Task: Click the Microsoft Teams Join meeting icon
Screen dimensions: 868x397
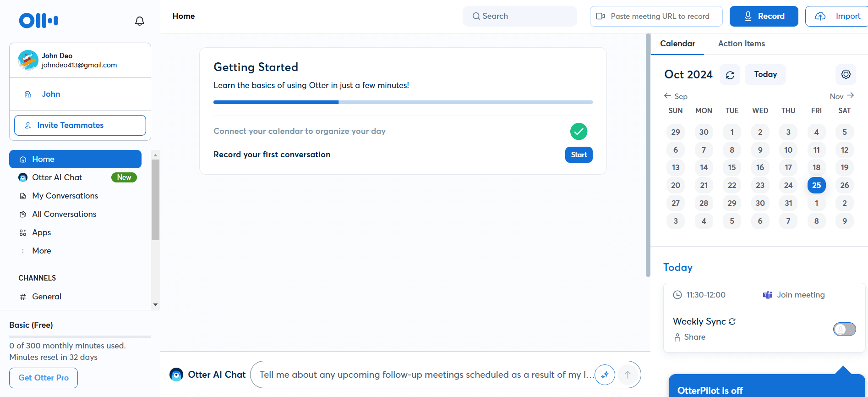Action: click(767, 295)
